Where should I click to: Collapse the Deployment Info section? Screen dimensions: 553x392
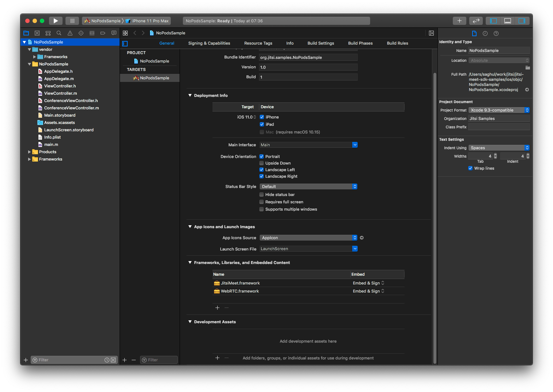(190, 95)
